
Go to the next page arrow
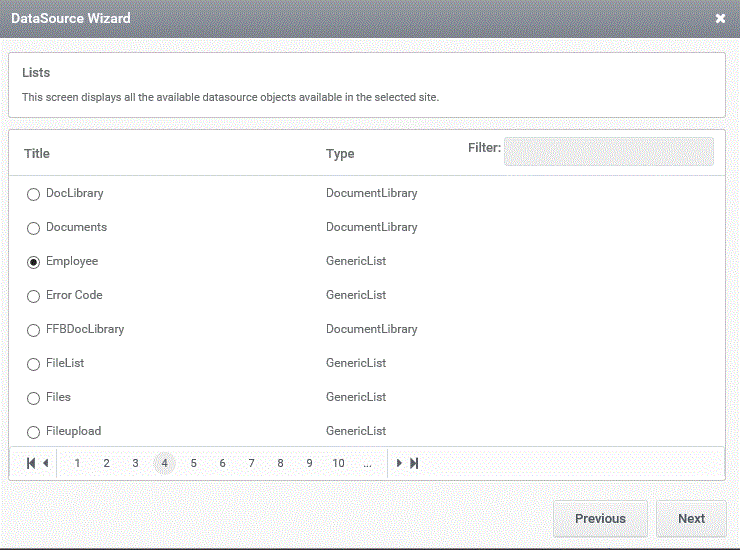point(399,463)
